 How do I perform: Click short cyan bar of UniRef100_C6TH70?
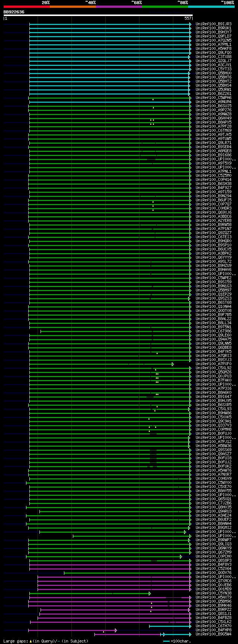pyautogui.click(x=170, y=626)
